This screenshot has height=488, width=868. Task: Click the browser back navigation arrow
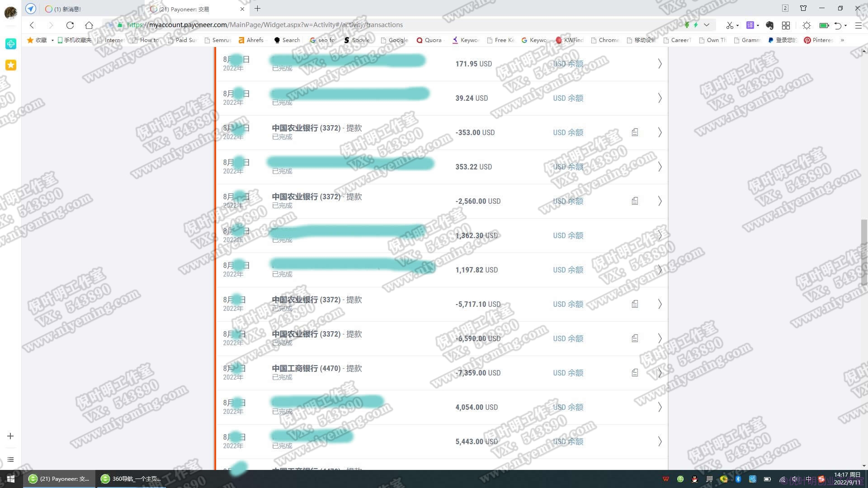[32, 24]
